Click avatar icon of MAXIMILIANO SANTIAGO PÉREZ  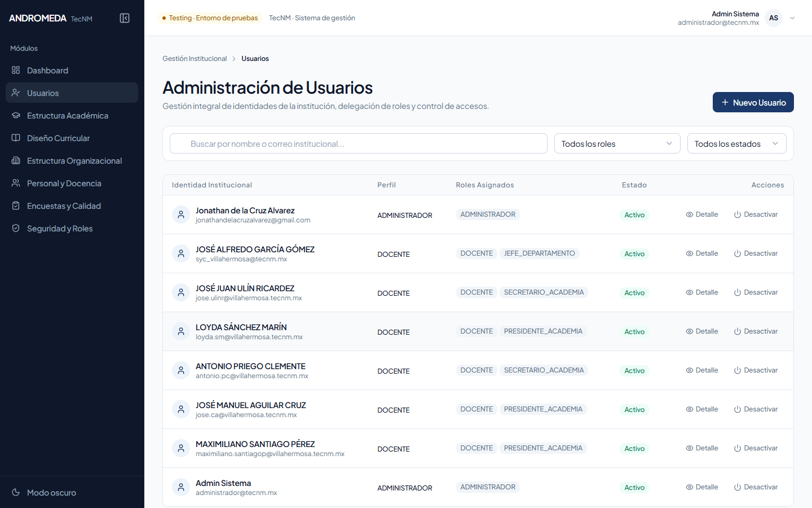tap(181, 448)
